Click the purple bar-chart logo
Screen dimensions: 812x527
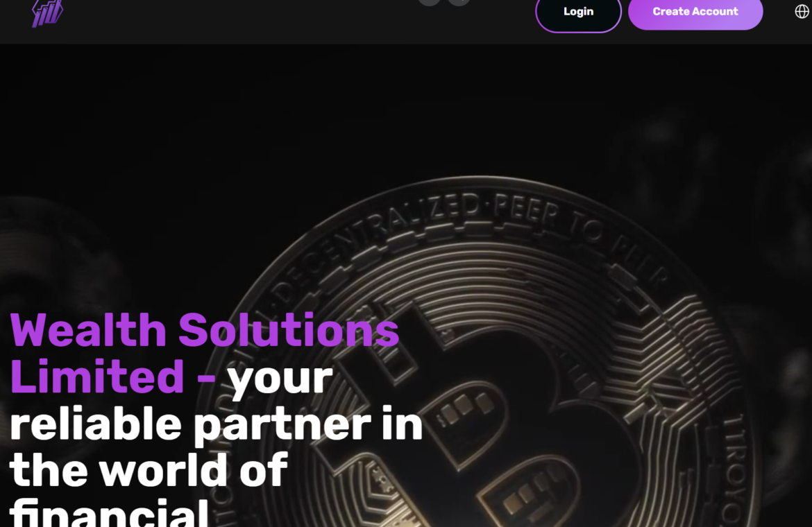(x=47, y=12)
